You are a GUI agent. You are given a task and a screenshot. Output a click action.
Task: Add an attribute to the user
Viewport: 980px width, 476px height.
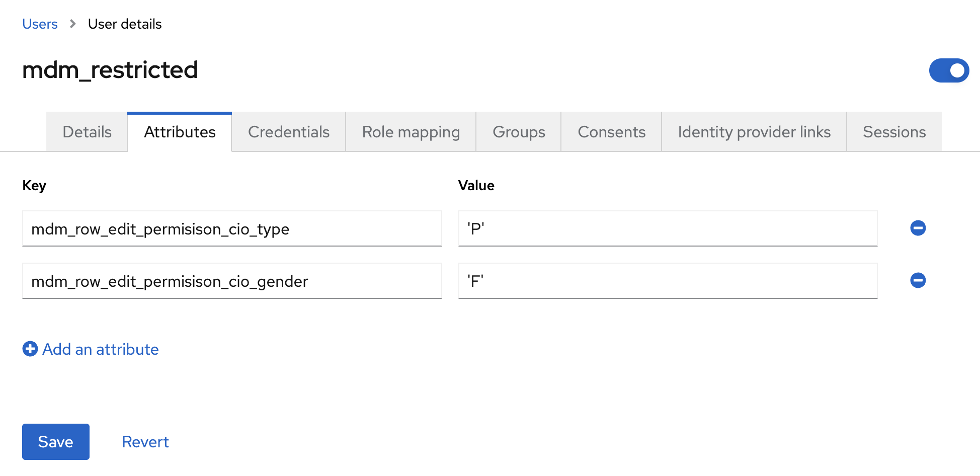[x=100, y=349]
